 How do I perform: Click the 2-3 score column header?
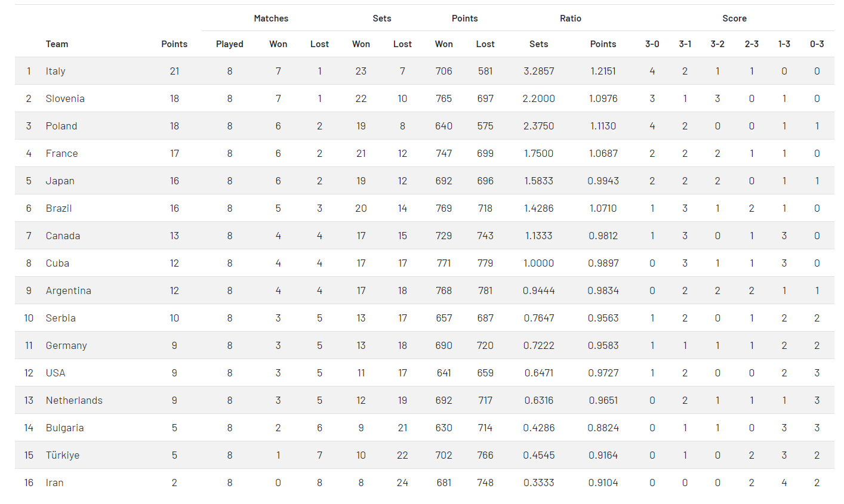(751, 44)
